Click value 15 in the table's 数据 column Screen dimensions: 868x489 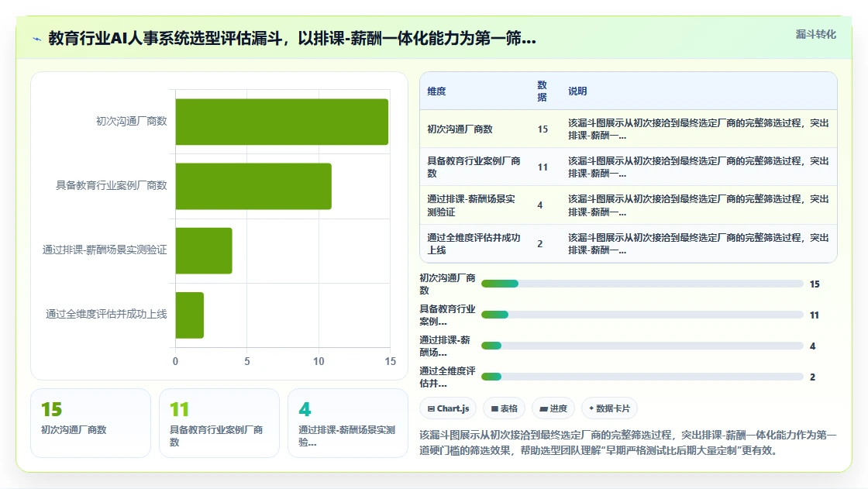pos(542,129)
